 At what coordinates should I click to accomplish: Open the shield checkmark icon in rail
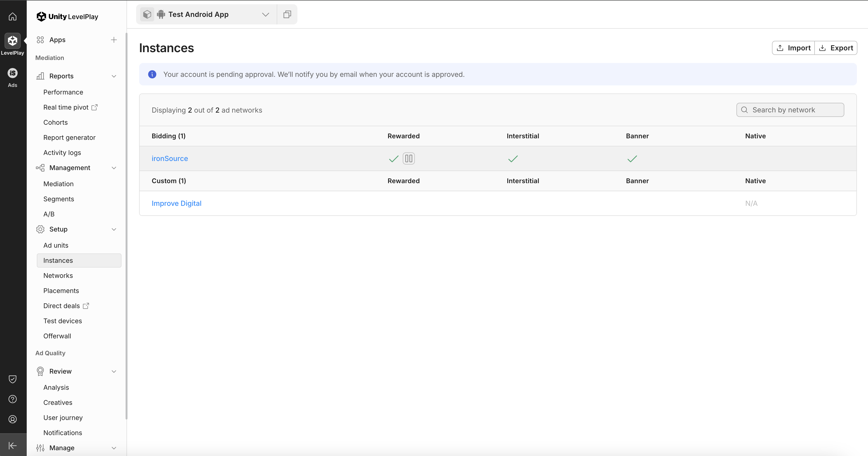tap(12, 379)
